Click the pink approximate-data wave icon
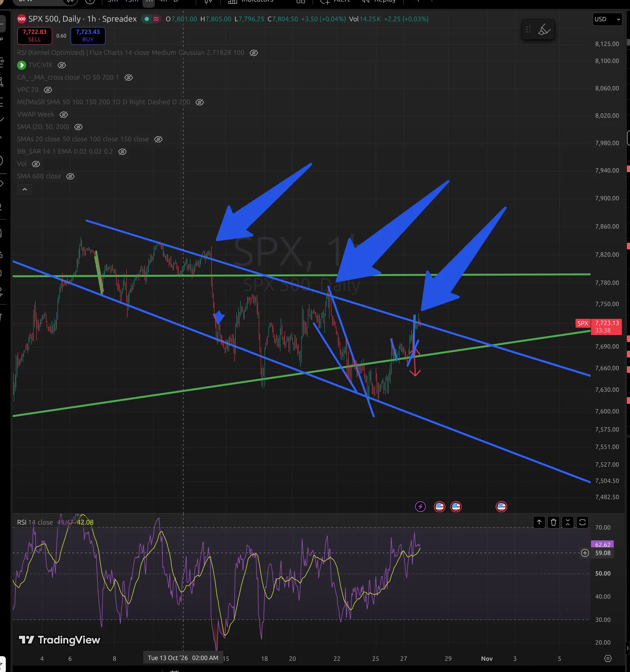This screenshot has height=672, width=630. point(156,19)
